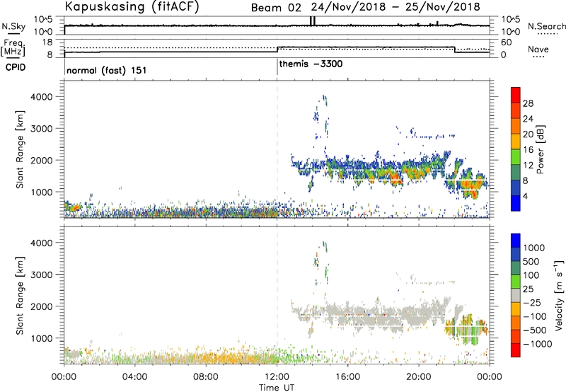Click the '28' tick on Power colorbar
566x392 pixels.
[x=528, y=103]
